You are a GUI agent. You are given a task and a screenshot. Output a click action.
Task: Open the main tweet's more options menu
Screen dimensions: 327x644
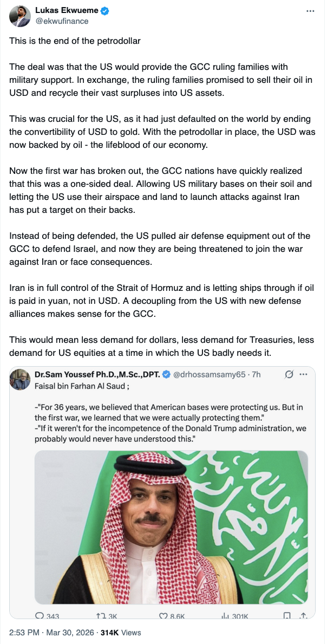[310, 10]
